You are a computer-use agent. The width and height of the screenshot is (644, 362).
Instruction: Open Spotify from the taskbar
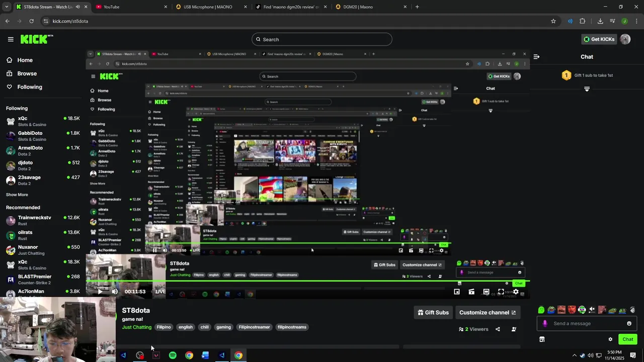click(173, 355)
